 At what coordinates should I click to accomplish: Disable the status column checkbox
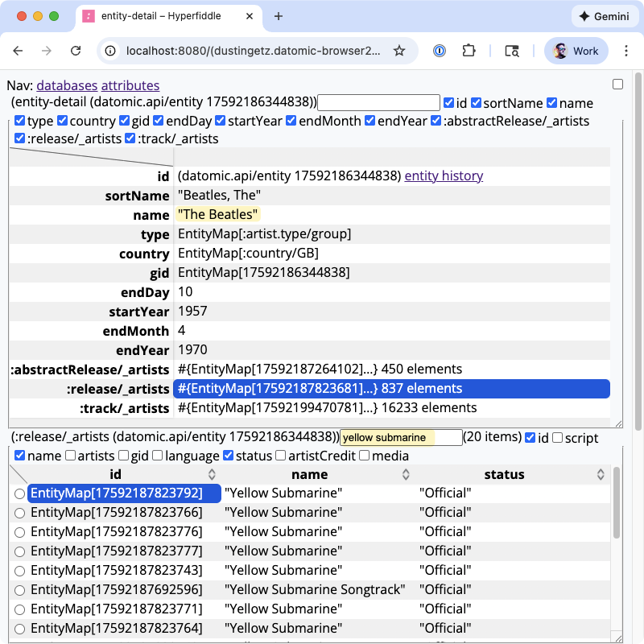pos(228,455)
